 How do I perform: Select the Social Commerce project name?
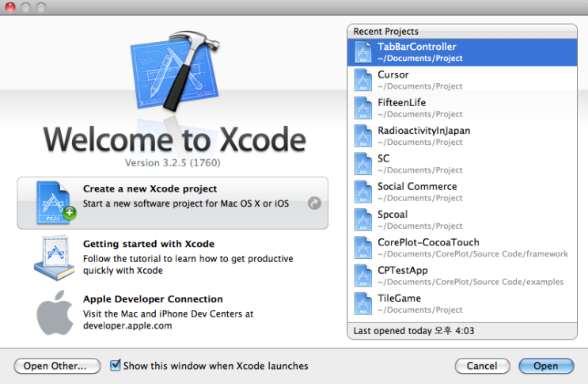(417, 186)
